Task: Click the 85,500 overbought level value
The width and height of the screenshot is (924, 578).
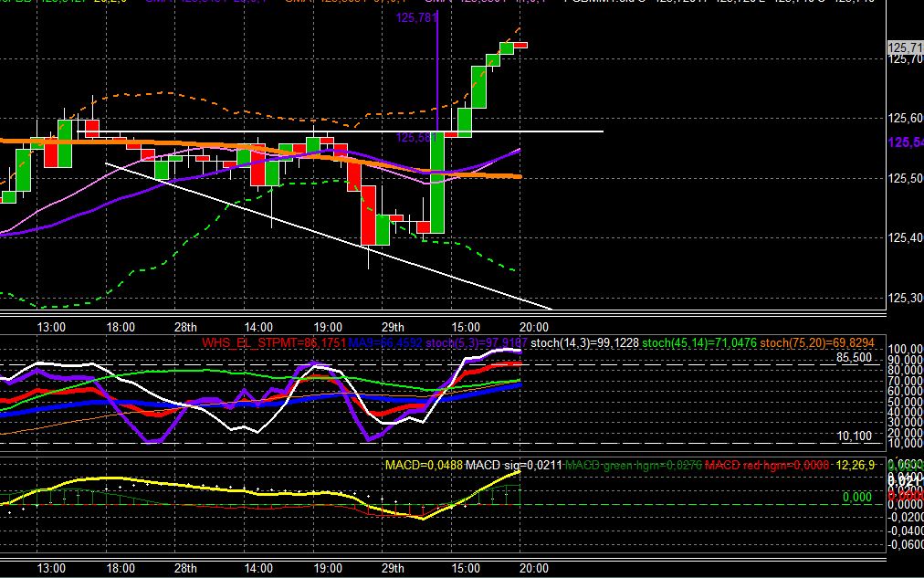Action: click(x=854, y=358)
